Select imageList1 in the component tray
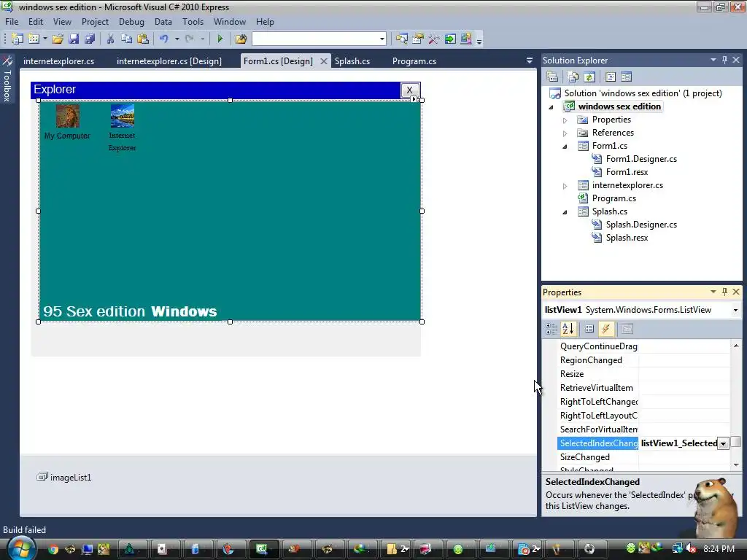 pyautogui.click(x=64, y=477)
